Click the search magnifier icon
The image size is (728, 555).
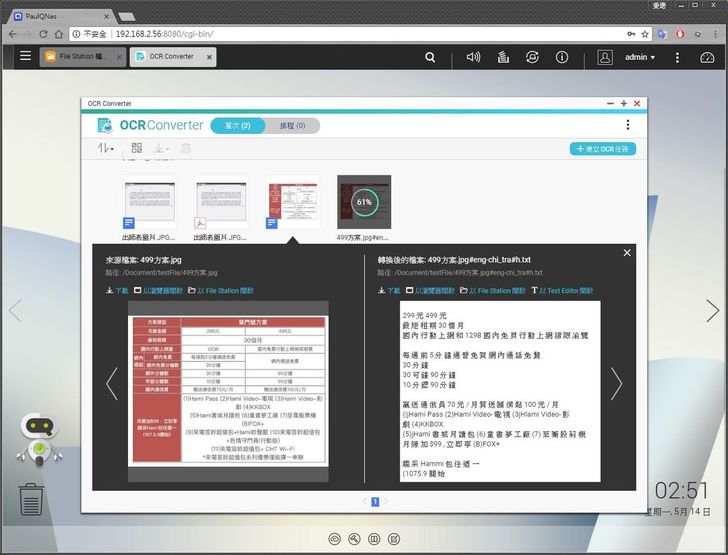430,57
